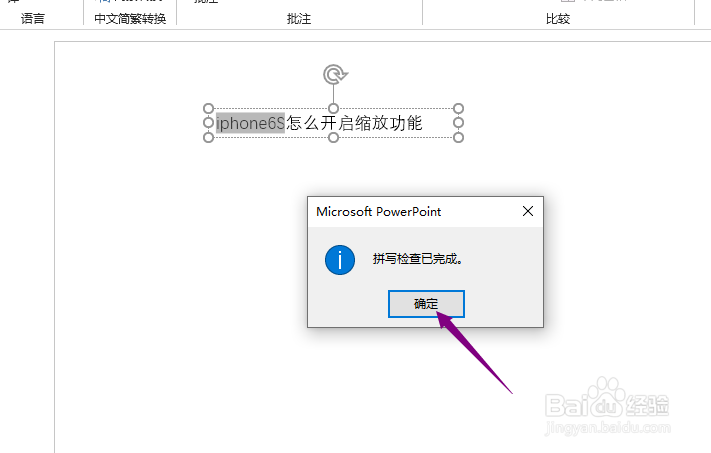
Task: Click the 确定 button in the dialog
Action: tap(426, 304)
